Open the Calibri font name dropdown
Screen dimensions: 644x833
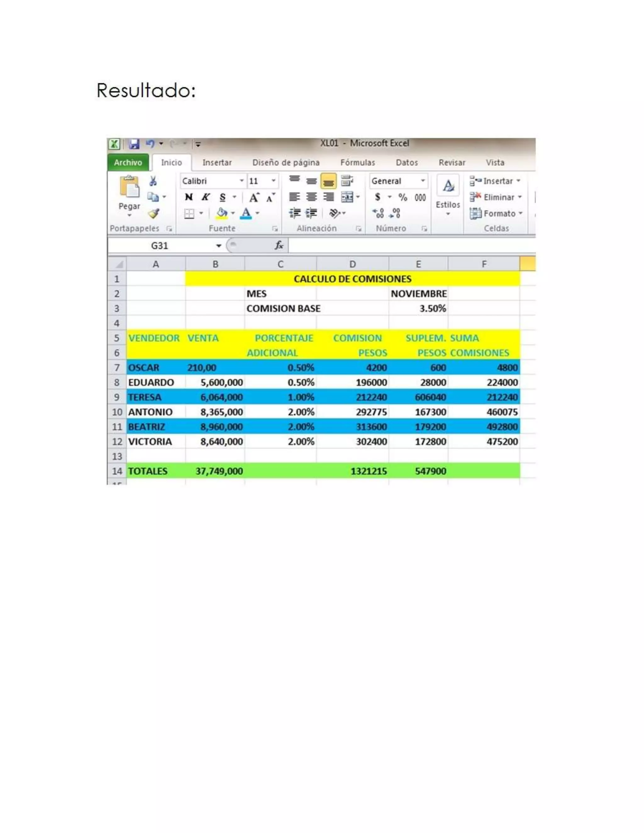point(241,181)
